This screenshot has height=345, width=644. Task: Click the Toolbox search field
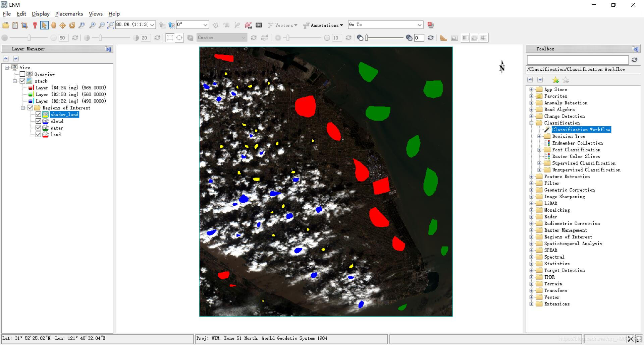[578, 60]
